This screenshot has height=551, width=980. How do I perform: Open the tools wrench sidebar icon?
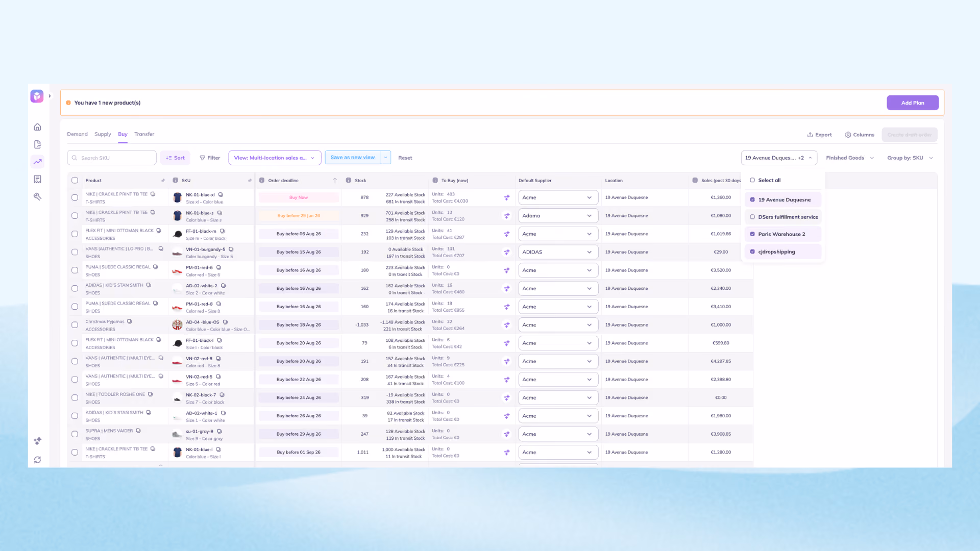point(37,196)
